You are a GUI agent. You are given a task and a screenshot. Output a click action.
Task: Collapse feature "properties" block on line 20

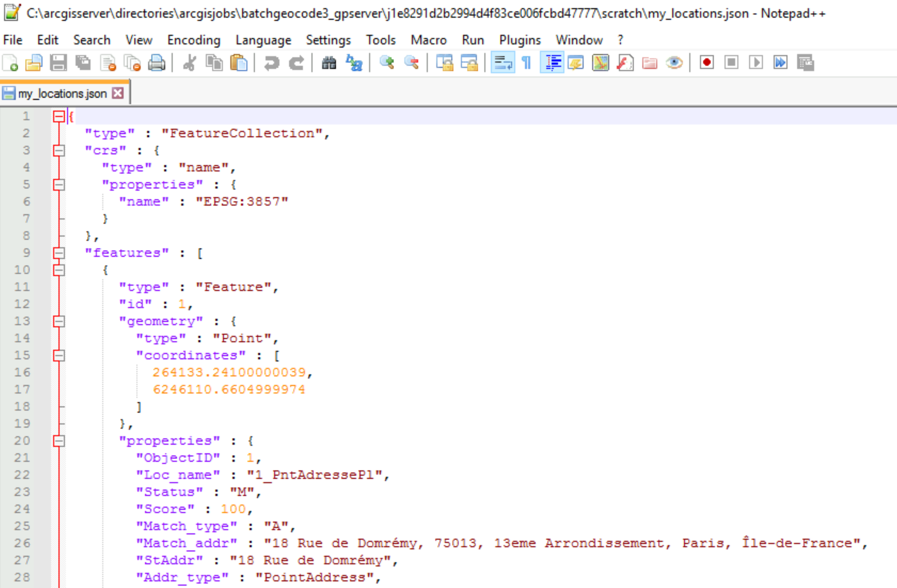(59, 441)
